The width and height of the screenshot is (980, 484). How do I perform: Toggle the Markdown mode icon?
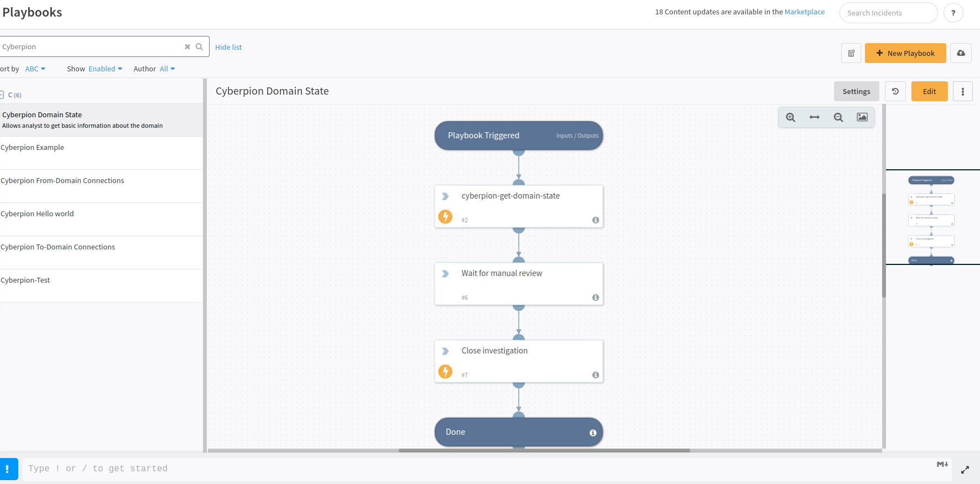click(942, 465)
